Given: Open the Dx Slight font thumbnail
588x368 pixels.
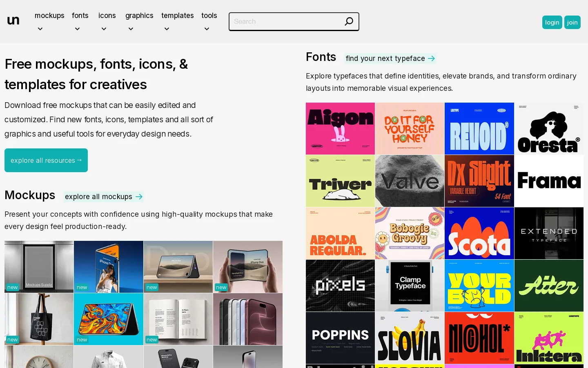Looking at the screenshot, I should pos(479,181).
